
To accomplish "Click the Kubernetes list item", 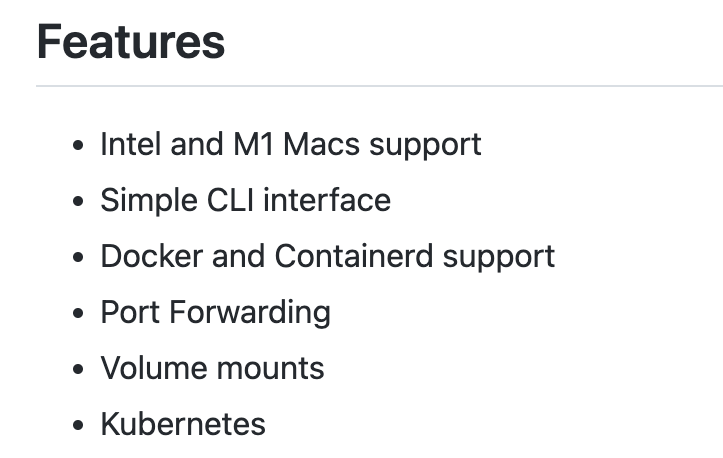I will pos(183,424).
